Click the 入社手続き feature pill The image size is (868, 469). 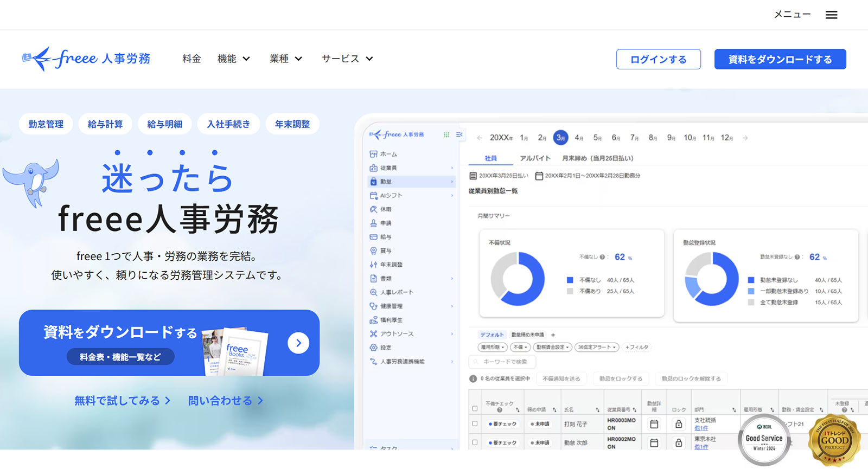(228, 124)
